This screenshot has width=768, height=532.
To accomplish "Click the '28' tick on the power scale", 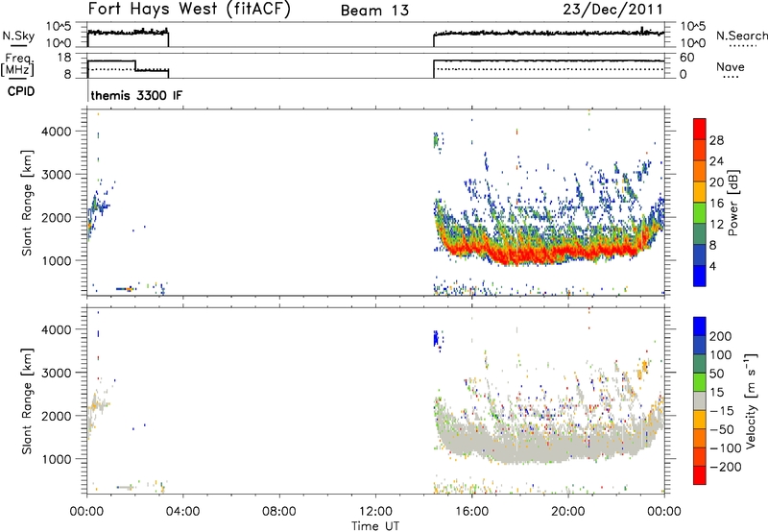I will (716, 140).
